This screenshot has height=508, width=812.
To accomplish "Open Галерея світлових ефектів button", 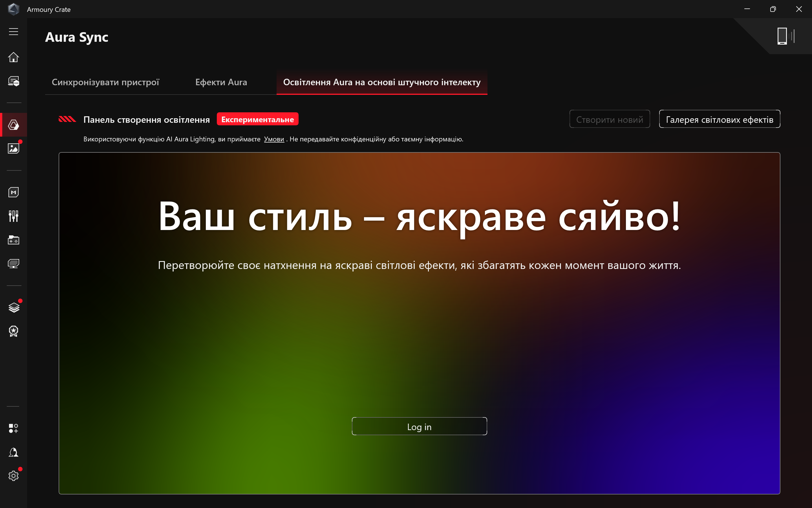I will pyautogui.click(x=720, y=119).
